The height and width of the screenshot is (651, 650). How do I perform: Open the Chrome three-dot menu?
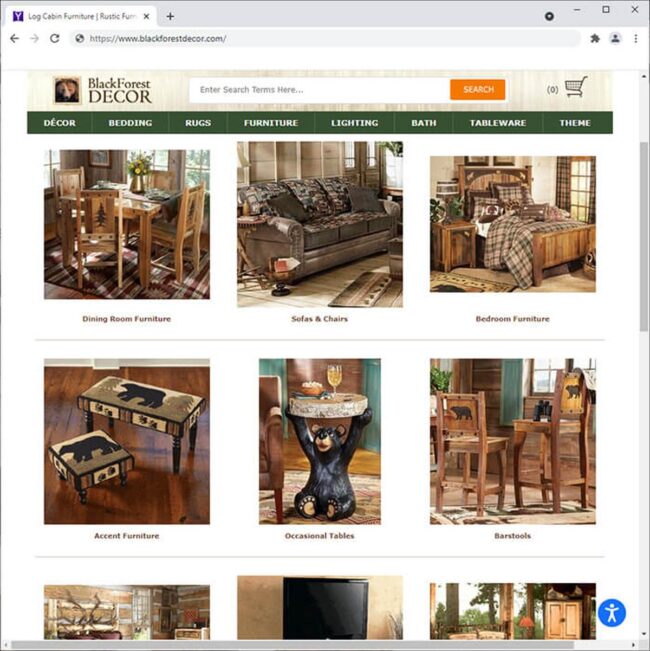635,39
